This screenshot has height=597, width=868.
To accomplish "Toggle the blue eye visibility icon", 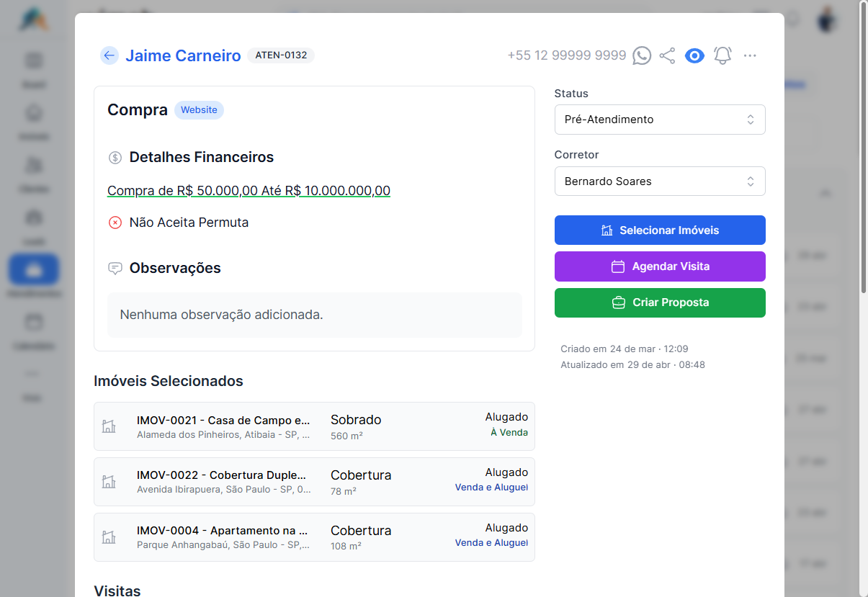I will pyautogui.click(x=694, y=55).
